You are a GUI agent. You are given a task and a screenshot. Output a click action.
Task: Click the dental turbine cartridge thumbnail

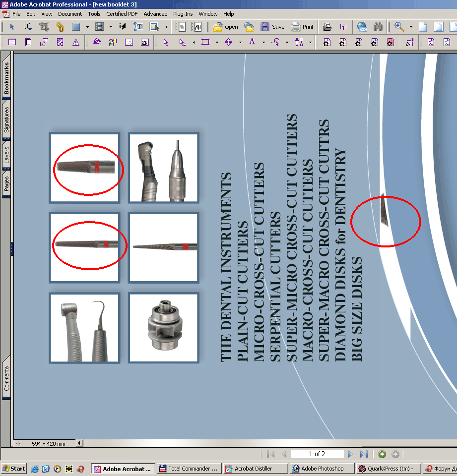coord(164,328)
